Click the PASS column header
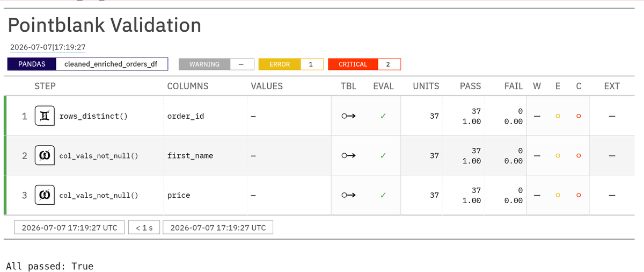644x272 pixels. click(x=470, y=86)
